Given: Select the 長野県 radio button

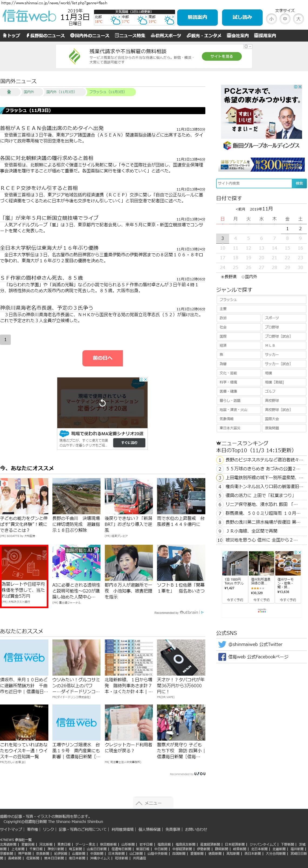Looking at the screenshot, I should click(223, 277).
